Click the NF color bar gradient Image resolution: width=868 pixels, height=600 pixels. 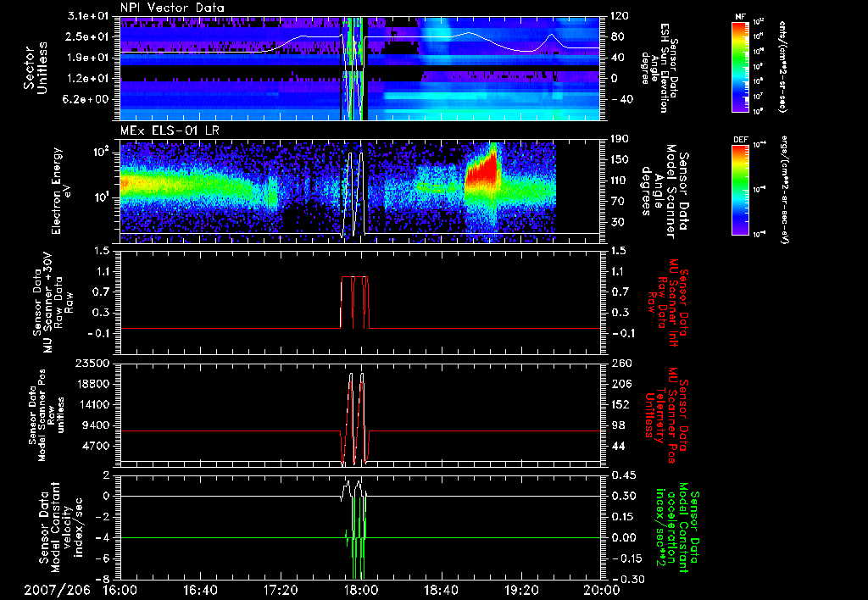coord(740,66)
